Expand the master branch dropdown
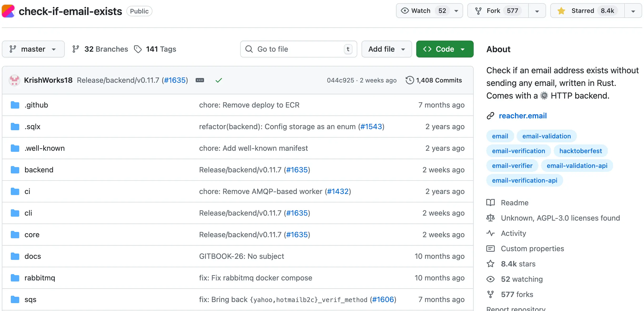Image resolution: width=644 pixels, height=311 pixels. pyautogui.click(x=33, y=49)
